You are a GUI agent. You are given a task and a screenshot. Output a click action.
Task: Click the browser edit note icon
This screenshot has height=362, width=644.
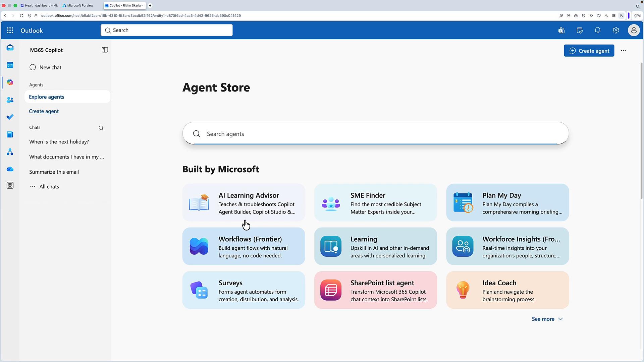pyautogui.click(x=569, y=16)
